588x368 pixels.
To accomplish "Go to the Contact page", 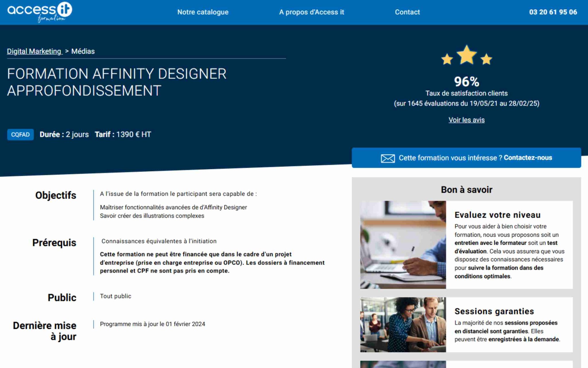I will coord(407,12).
